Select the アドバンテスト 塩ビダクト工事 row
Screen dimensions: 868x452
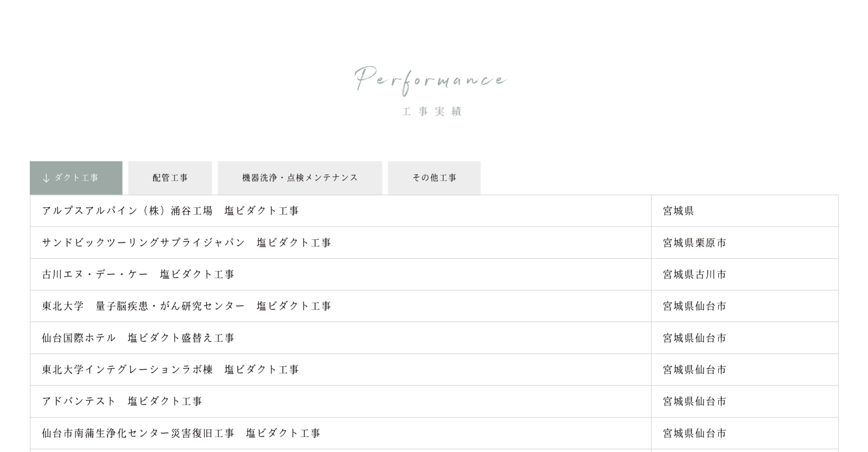coord(122,401)
